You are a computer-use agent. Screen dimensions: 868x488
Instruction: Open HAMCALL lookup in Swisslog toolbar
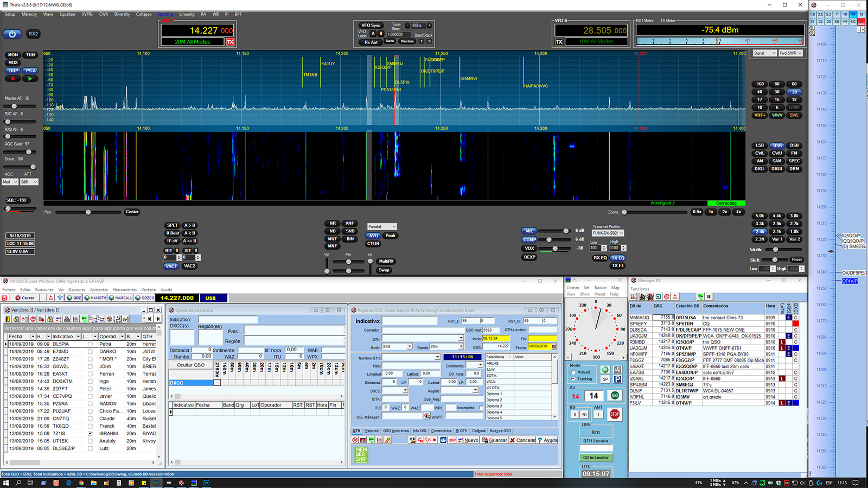pos(120,298)
